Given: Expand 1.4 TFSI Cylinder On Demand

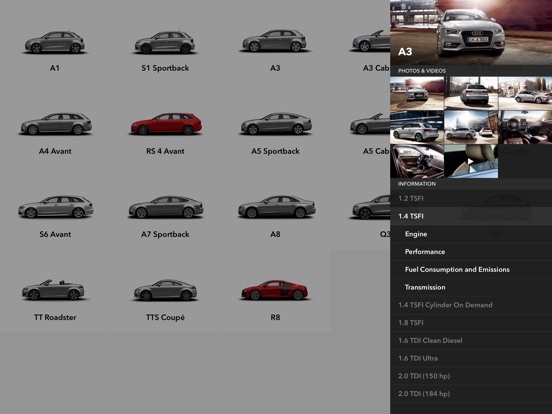Looking at the screenshot, I should click(x=471, y=305).
